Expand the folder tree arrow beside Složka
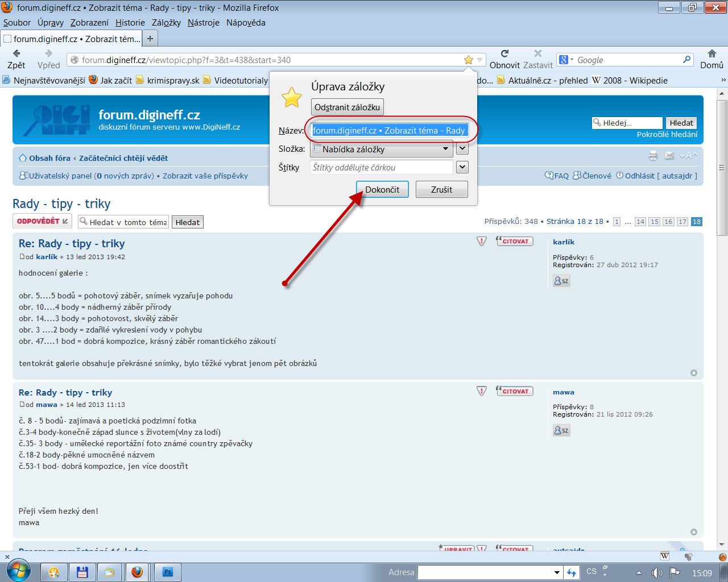 (x=462, y=149)
